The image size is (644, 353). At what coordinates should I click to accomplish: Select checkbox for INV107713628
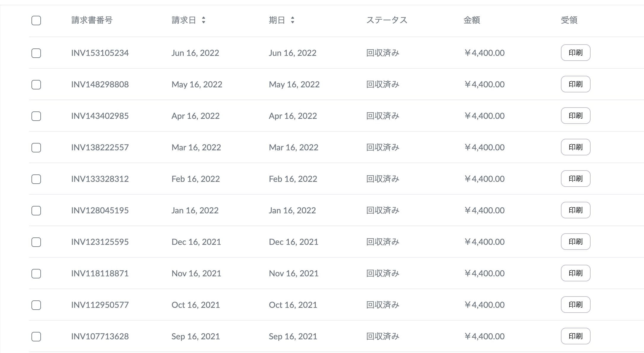(x=36, y=337)
